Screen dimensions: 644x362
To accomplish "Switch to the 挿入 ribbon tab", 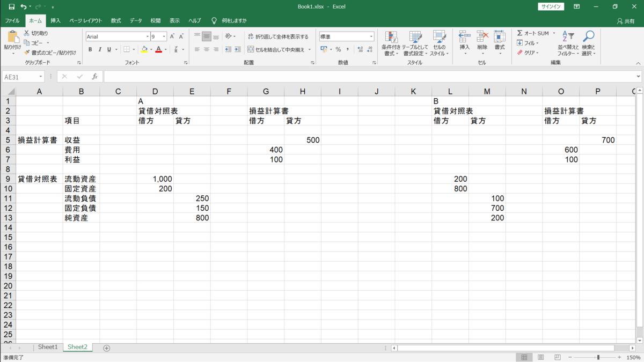I will [55, 20].
